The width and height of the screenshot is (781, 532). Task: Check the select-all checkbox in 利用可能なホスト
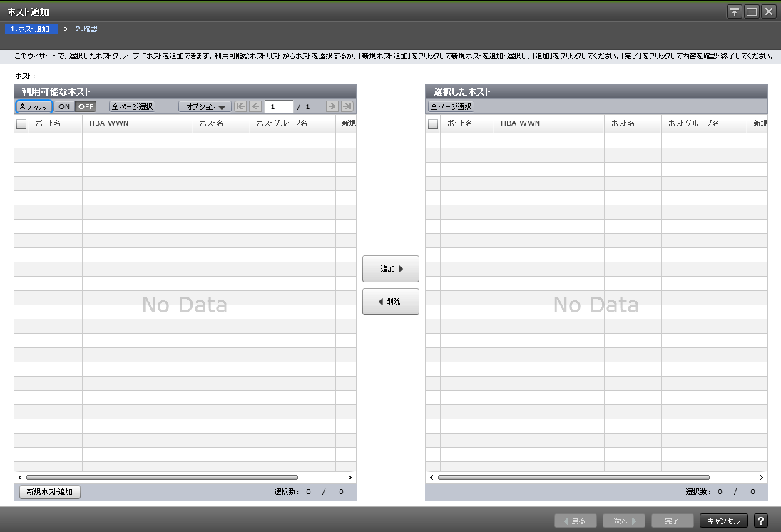tap(21, 123)
